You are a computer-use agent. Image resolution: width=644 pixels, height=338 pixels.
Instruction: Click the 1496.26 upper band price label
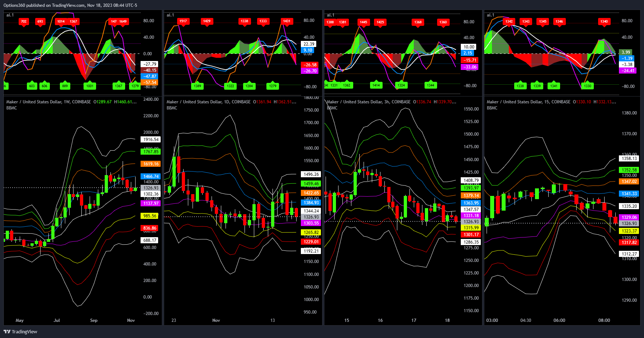tap(311, 174)
